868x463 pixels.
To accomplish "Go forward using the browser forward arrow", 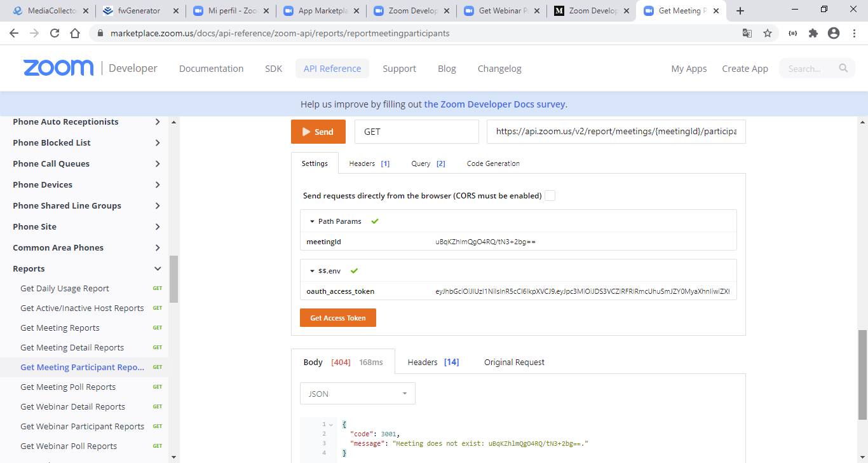I will 34,33.
